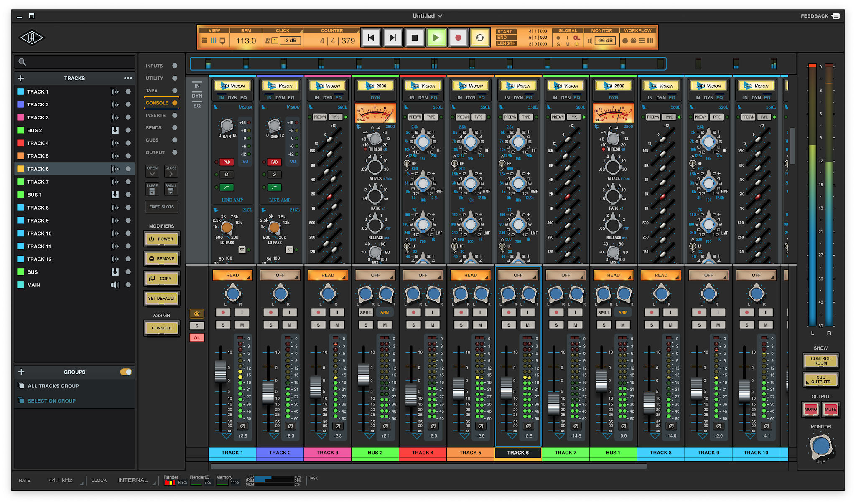Toggle the TAPE section visibility dot

point(175,90)
